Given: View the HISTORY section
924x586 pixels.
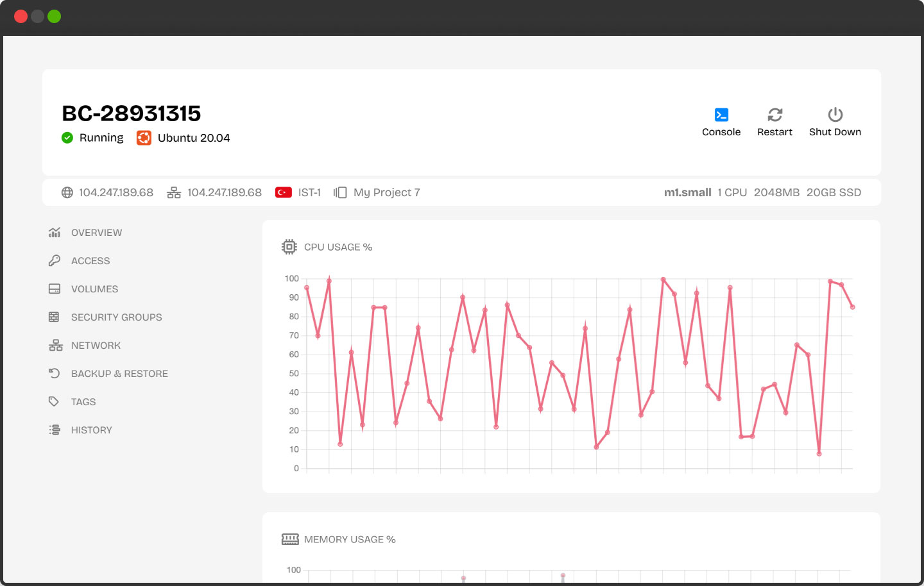Looking at the screenshot, I should [x=92, y=430].
